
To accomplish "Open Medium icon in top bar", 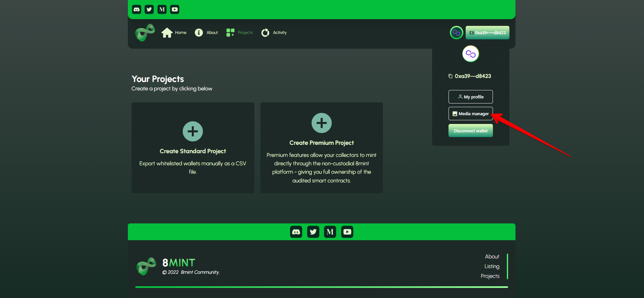I will [162, 9].
